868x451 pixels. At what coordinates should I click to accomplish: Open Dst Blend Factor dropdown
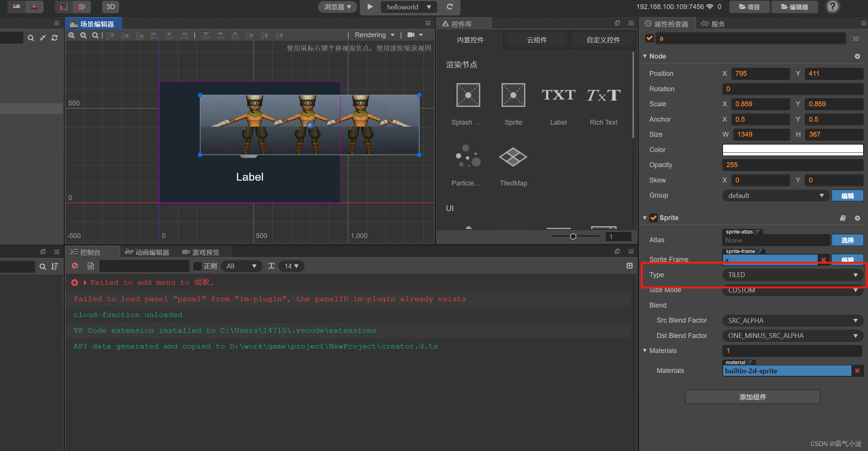click(x=793, y=336)
